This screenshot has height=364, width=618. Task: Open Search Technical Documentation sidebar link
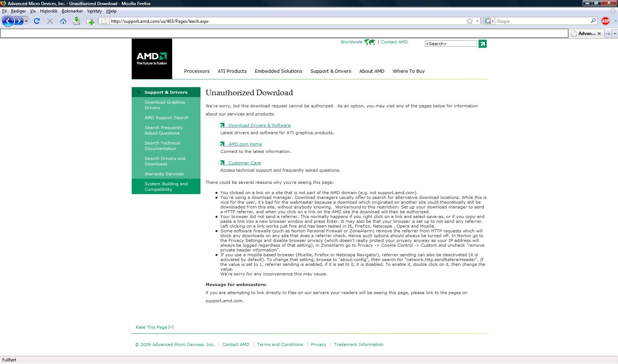pyautogui.click(x=162, y=146)
